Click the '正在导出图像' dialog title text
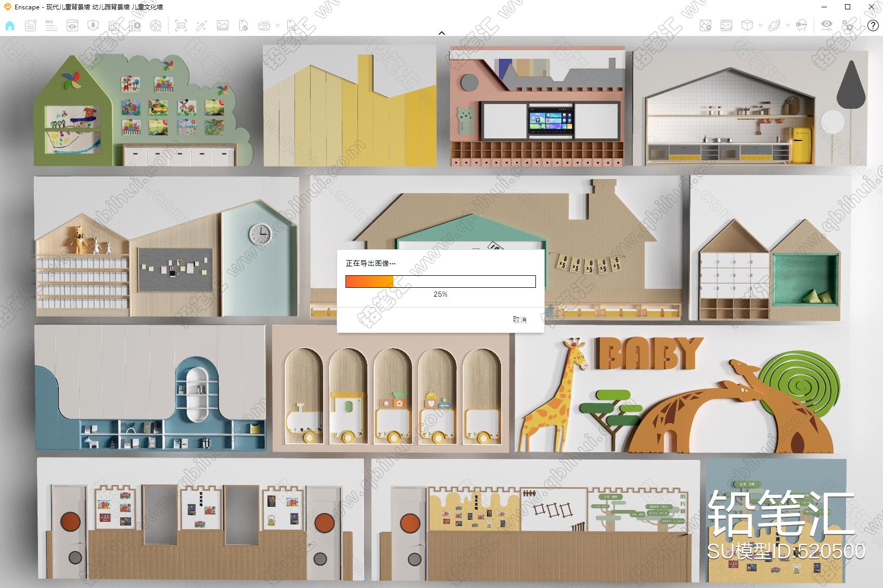Screen dimensions: 883x588 370,263
